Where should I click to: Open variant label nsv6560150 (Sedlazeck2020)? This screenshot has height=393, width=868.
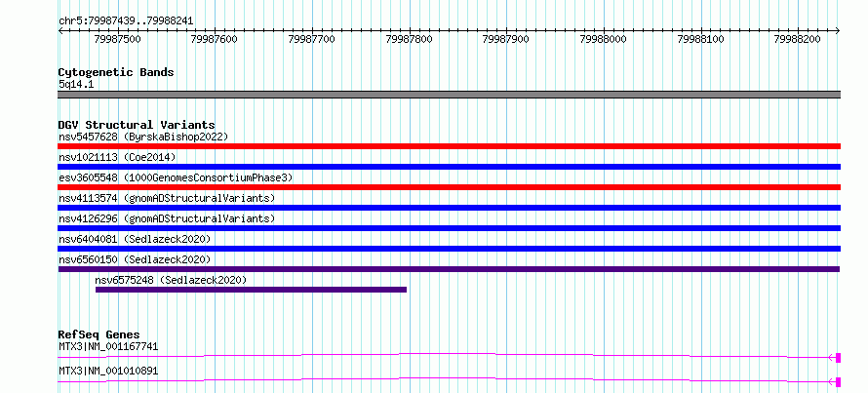135,259
